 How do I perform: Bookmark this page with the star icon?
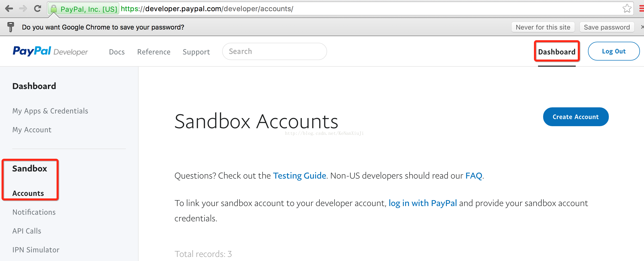click(x=627, y=9)
